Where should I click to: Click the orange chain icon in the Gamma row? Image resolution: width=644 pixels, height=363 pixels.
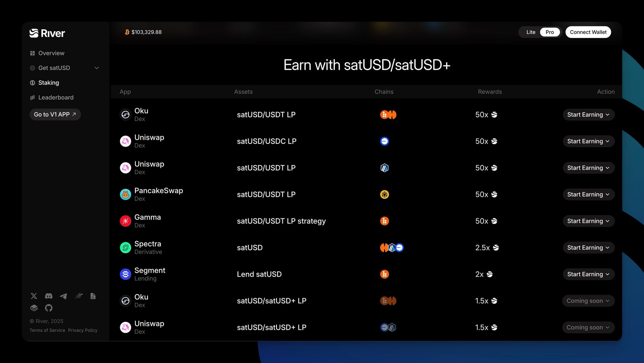[x=384, y=221]
